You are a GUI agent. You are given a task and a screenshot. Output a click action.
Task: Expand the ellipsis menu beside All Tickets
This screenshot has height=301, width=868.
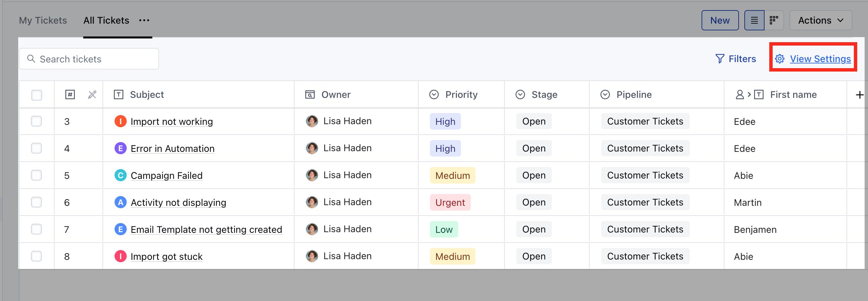144,20
